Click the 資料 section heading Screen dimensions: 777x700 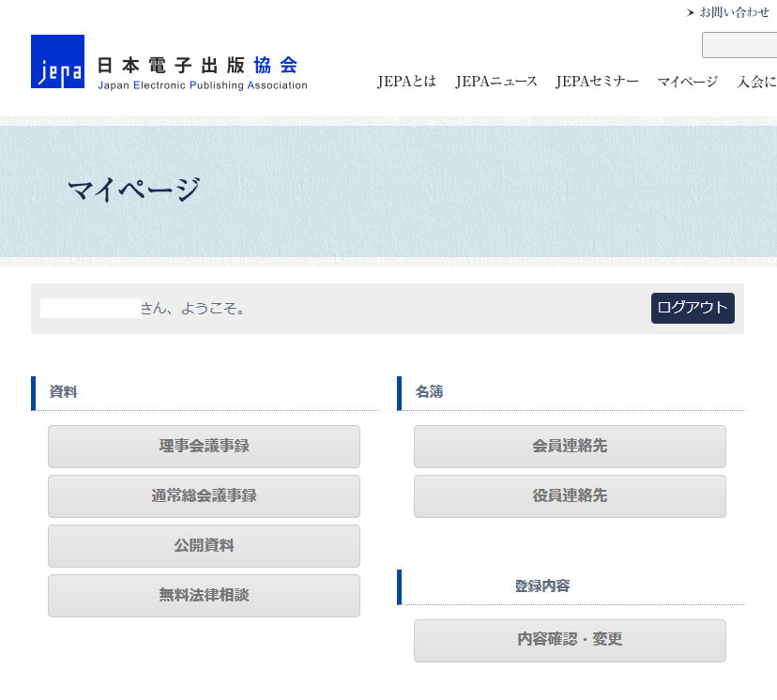[x=63, y=392]
